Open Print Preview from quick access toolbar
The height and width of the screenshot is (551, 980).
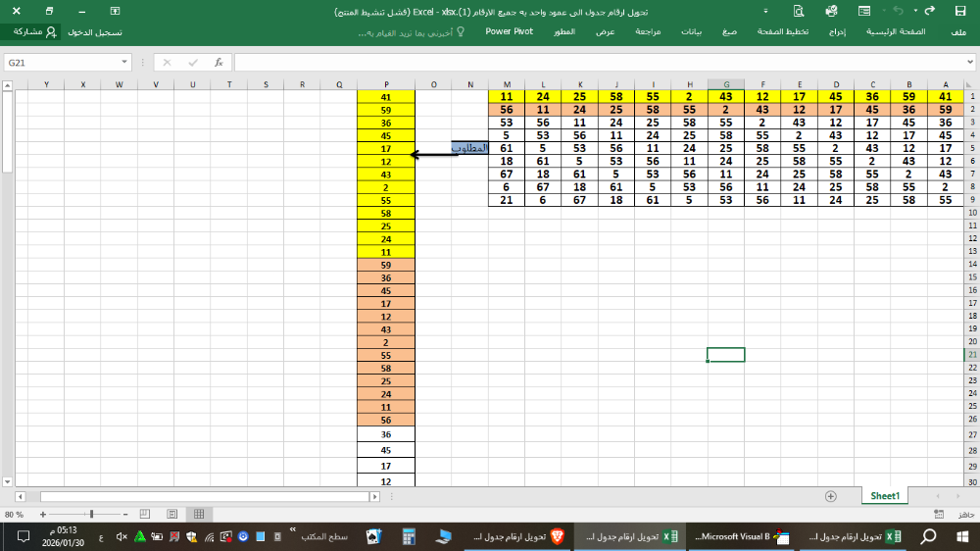point(799,11)
